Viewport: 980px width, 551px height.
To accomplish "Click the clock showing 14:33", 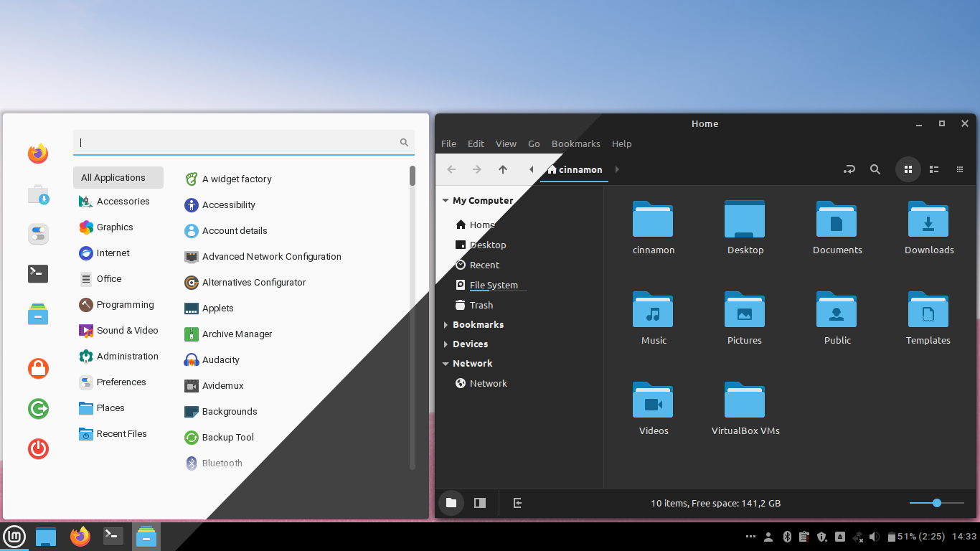I will pyautogui.click(x=964, y=537).
